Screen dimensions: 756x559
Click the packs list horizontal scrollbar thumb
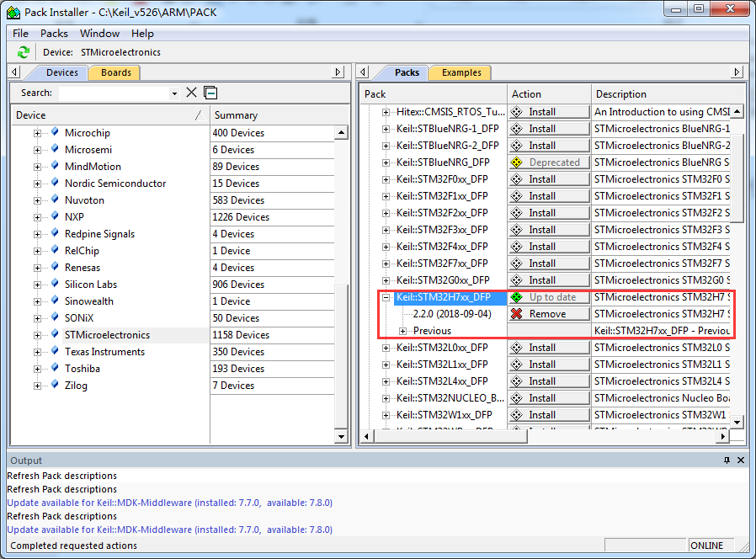pyautogui.click(x=450, y=436)
